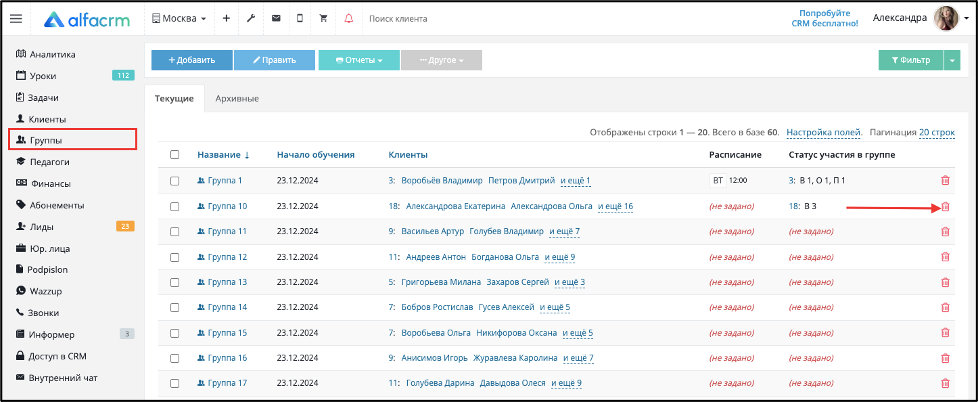Delete Группа 1 with trash icon
The height and width of the screenshot is (402, 979).
(945, 181)
